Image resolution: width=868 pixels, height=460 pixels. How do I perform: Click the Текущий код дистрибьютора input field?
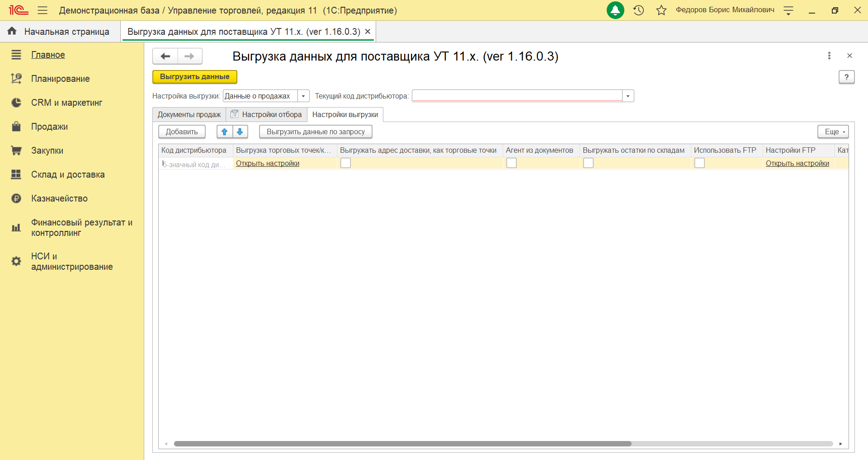(x=517, y=96)
